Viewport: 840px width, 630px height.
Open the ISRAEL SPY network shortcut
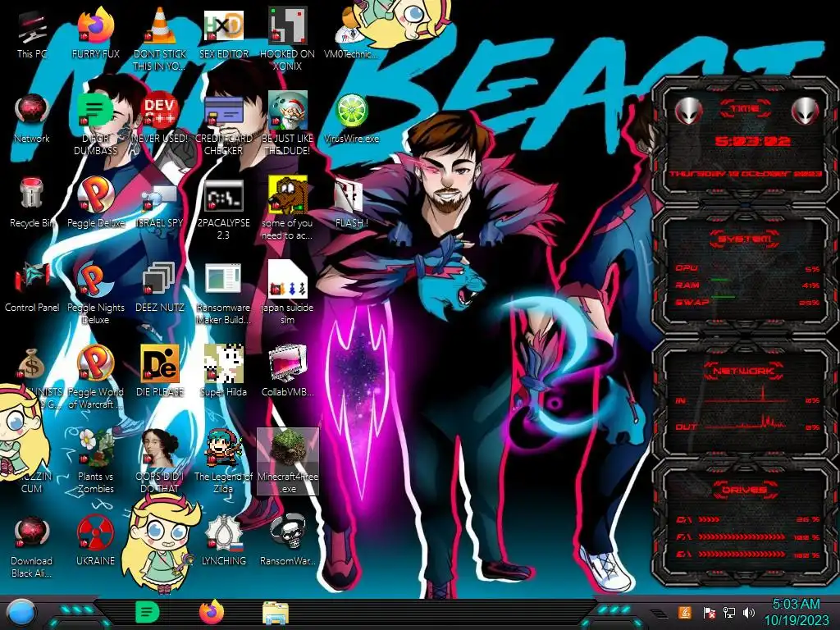160,203
